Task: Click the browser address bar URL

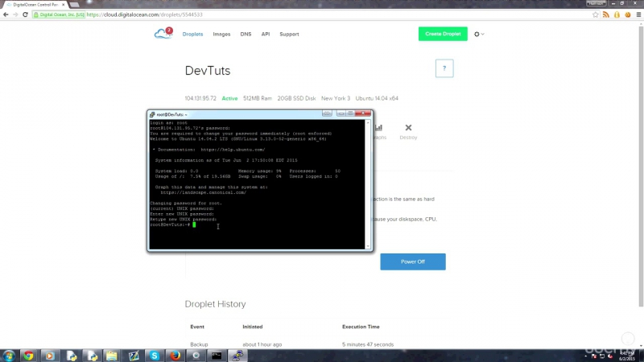Action: [x=145, y=14]
